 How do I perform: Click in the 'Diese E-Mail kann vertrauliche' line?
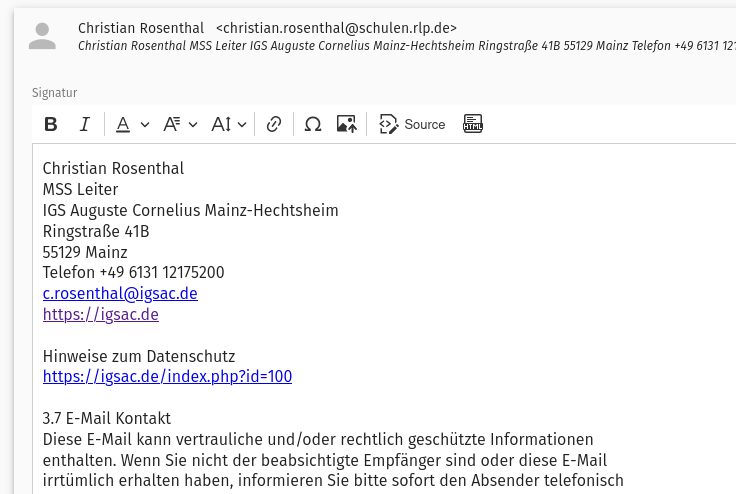coord(318,440)
